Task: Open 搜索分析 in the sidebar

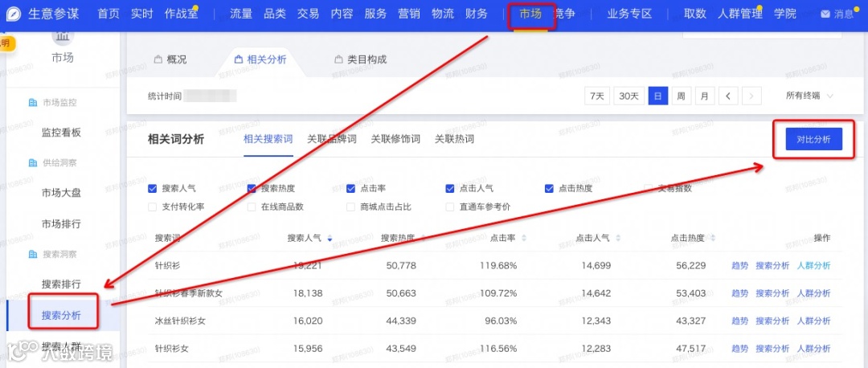Action: tap(61, 316)
